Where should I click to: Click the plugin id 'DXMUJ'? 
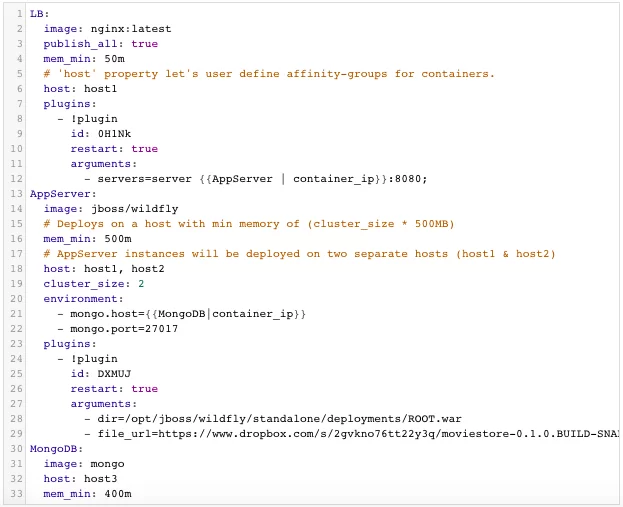pyautogui.click(x=114, y=374)
